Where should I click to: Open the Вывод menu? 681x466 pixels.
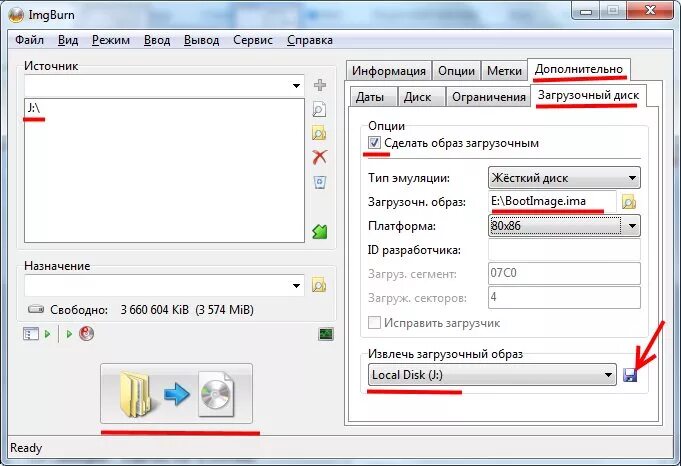[x=202, y=40]
